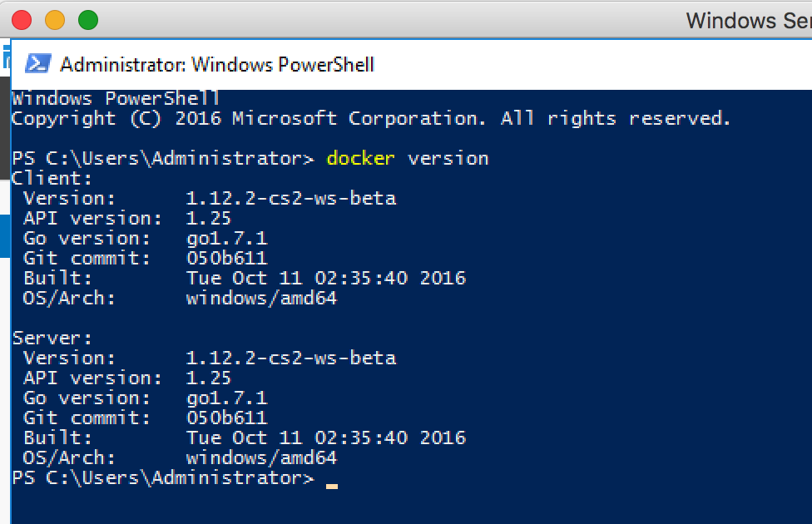Click the PowerShell icon in title bar

(38, 64)
